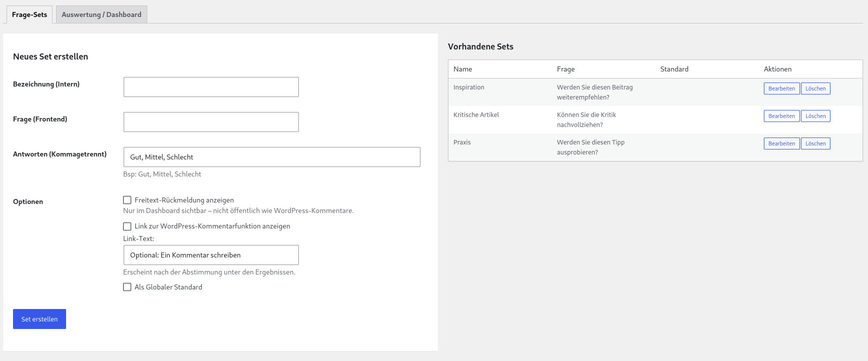Switch to the Frage-Sets tab
Screen dimensions: 868x361
pos(30,14)
